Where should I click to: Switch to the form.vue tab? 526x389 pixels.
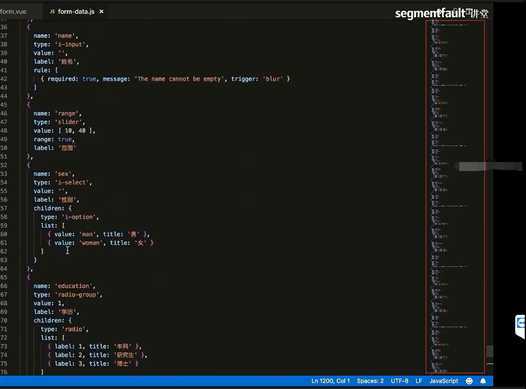pyautogui.click(x=13, y=11)
